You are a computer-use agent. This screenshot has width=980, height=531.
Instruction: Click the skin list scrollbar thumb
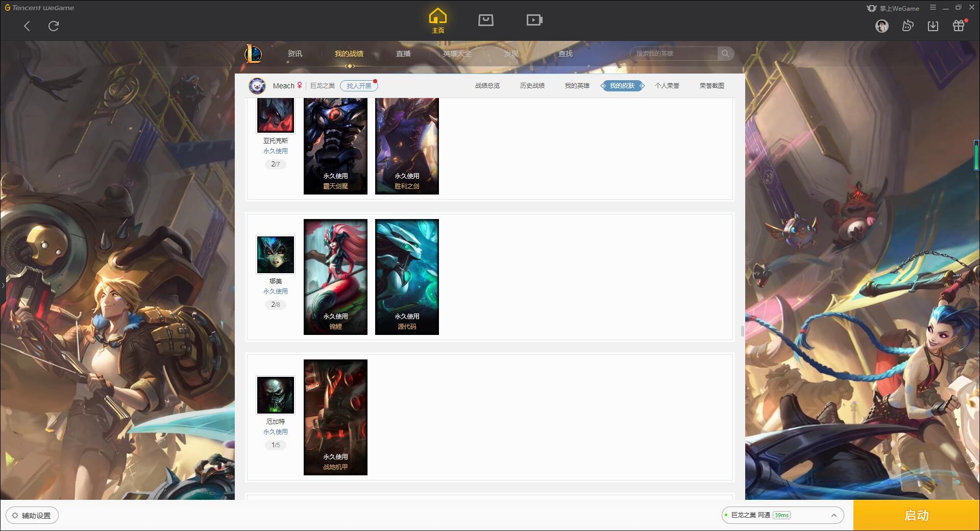[742, 331]
